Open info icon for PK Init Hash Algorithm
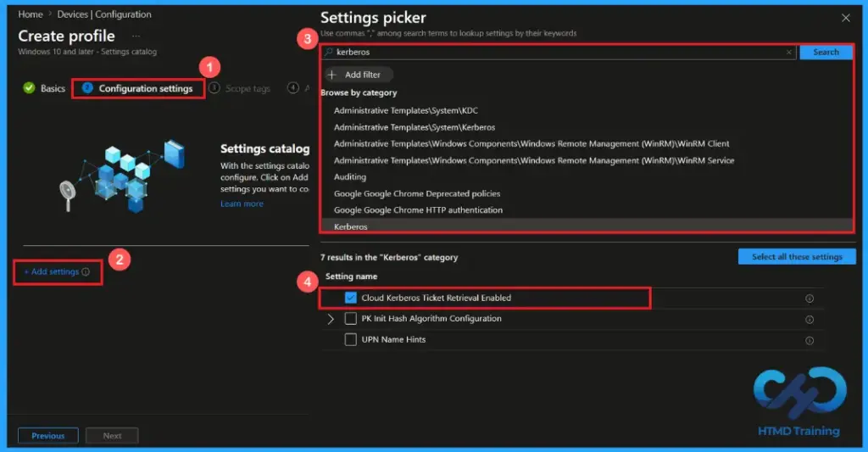 coord(810,320)
